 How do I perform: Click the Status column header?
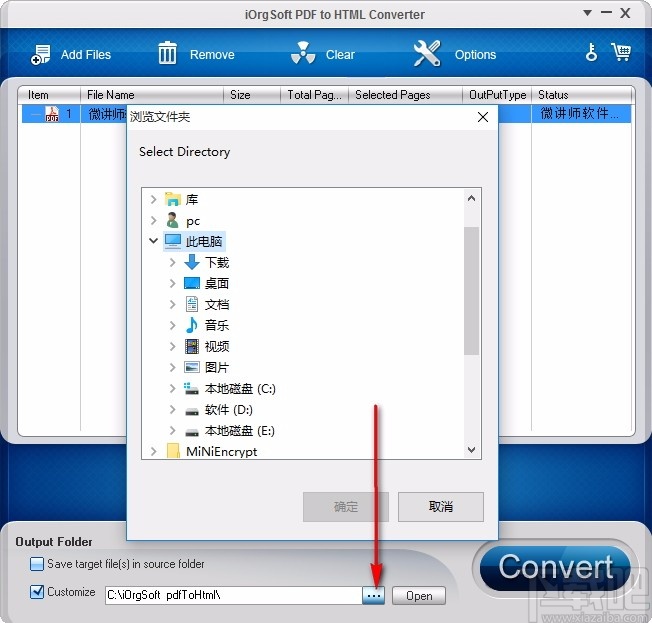click(x=582, y=95)
